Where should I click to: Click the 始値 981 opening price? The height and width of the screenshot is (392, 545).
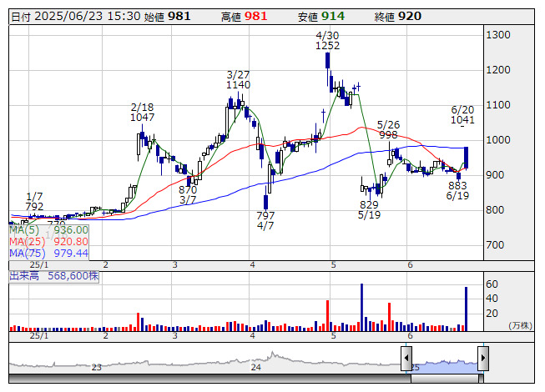click(167, 17)
